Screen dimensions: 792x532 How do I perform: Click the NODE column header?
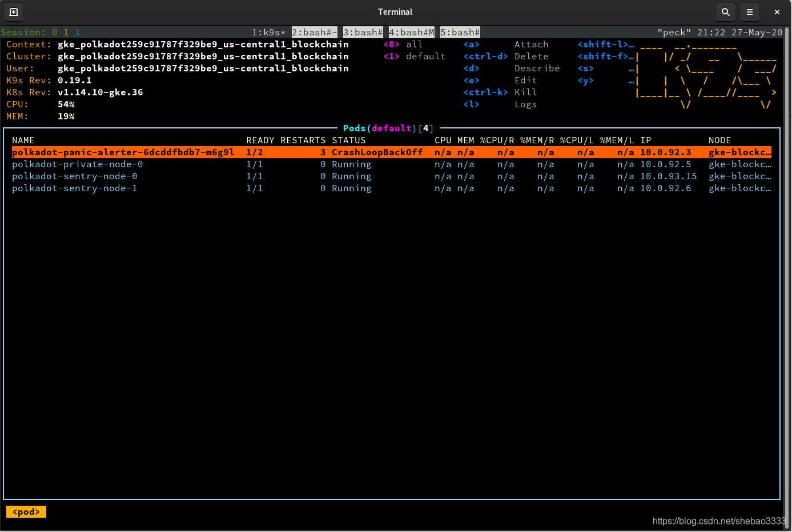pyautogui.click(x=720, y=140)
